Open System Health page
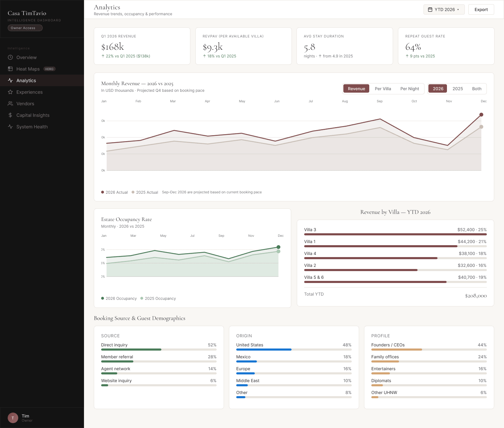 pos(42,127)
